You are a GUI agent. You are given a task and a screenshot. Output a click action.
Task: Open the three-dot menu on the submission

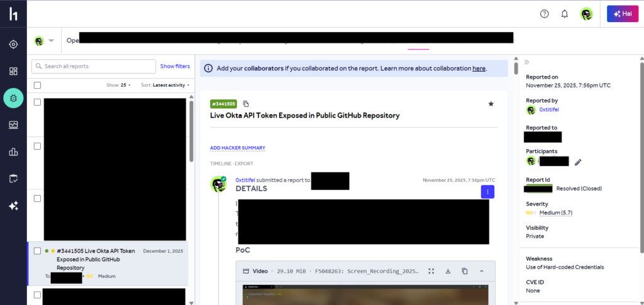click(487, 192)
